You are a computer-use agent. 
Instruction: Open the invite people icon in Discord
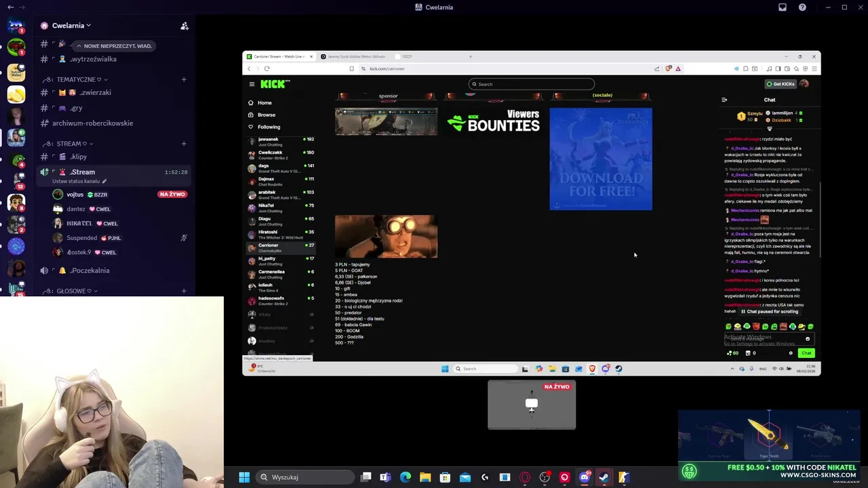point(184,26)
